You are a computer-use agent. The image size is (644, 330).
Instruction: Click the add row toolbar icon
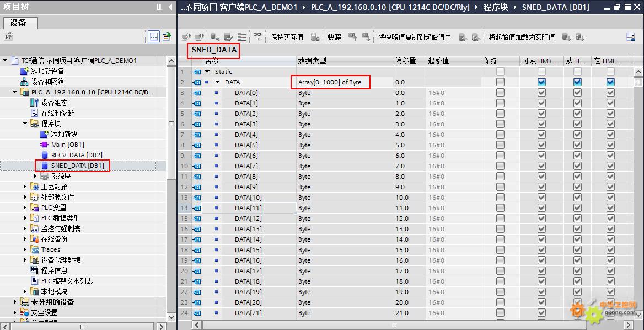pyautogui.click(x=200, y=37)
